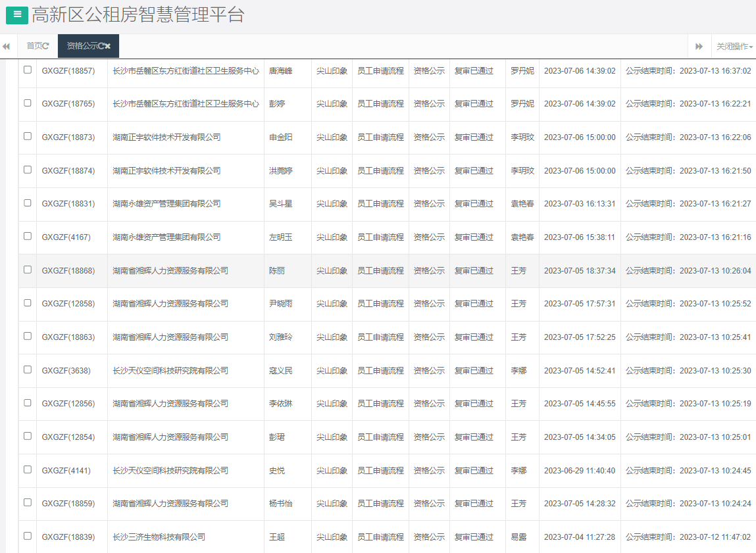Toggle checkbox next to GXGZF(18868)
756x553 pixels.
coord(28,270)
